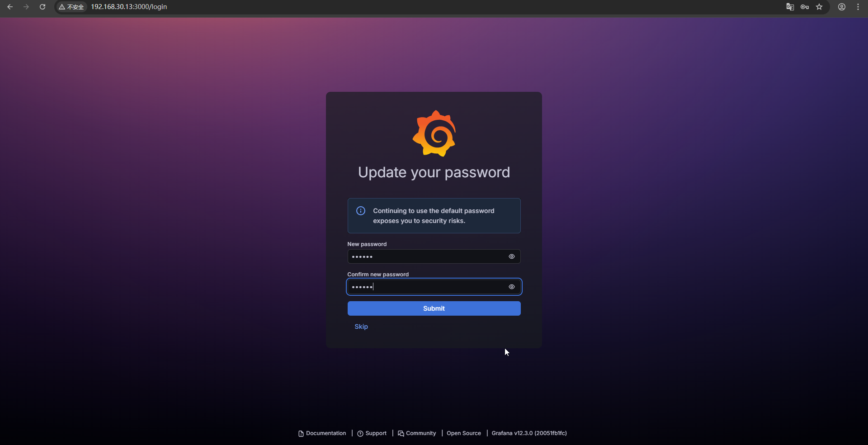The image size is (868, 445).
Task: Reveal the Confirm new password characters
Action: click(x=512, y=287)
